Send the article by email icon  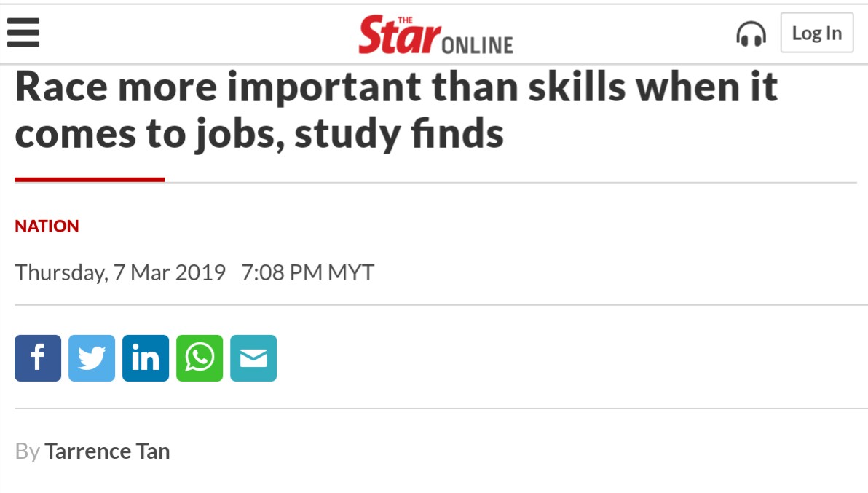(253, 358)
